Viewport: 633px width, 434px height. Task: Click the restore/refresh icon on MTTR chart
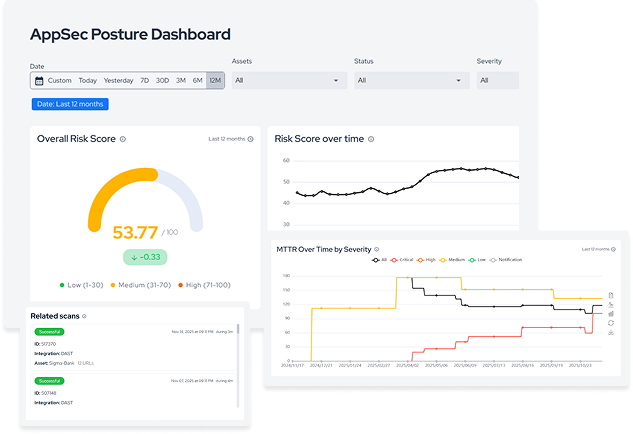coord(611,323)
